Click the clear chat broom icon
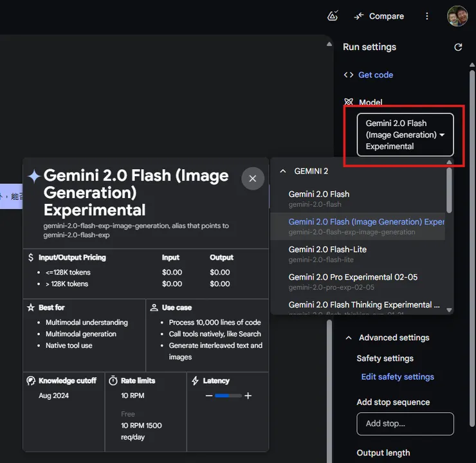Image resolution: width=476 pixels, height=463 pixels. [x=333, y=16]
